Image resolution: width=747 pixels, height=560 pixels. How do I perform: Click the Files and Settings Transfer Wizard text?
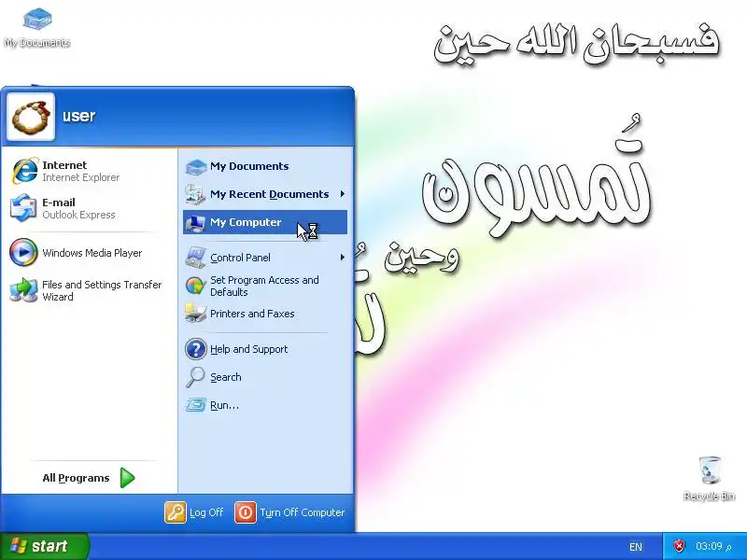102,290
